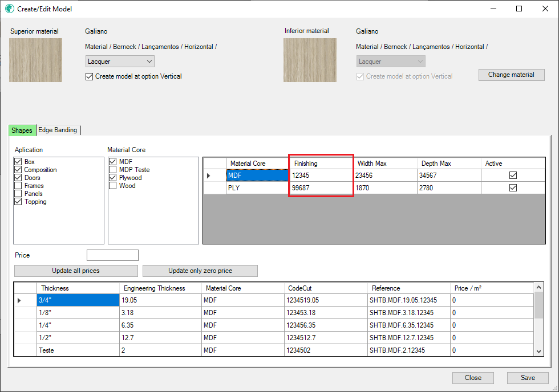This screenshot has width=559, height=392.
Task: Switch to the Edge Banding tab
Action: 58,130
